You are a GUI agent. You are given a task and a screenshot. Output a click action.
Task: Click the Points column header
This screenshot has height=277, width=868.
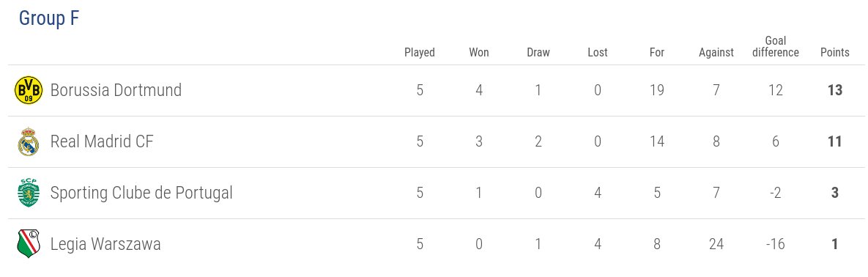click(x=835, y=53)
